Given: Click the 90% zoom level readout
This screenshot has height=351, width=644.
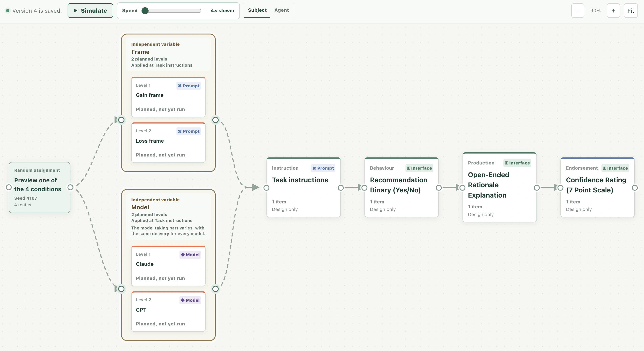Looking at the screenshot, I should [x=595, y=11].
